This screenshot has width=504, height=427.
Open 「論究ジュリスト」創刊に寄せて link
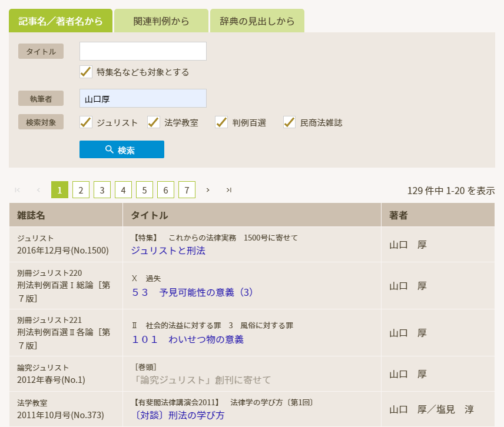point(203,380)
